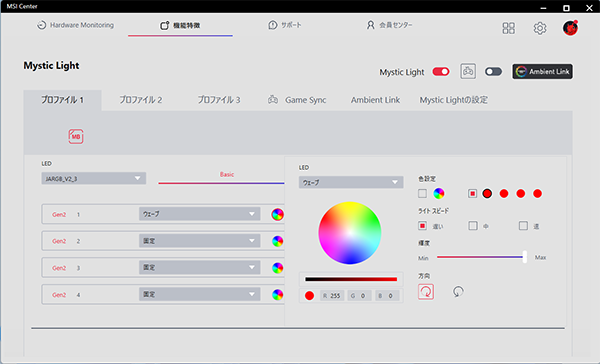
Task: Toggle the custom color checkbox in 色設定
Action: coord(473,194)
